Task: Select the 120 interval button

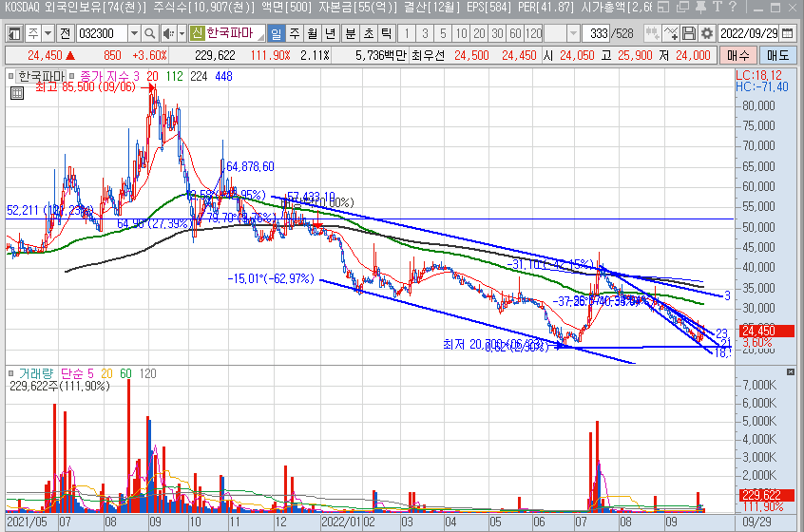Action: point(534,34)
